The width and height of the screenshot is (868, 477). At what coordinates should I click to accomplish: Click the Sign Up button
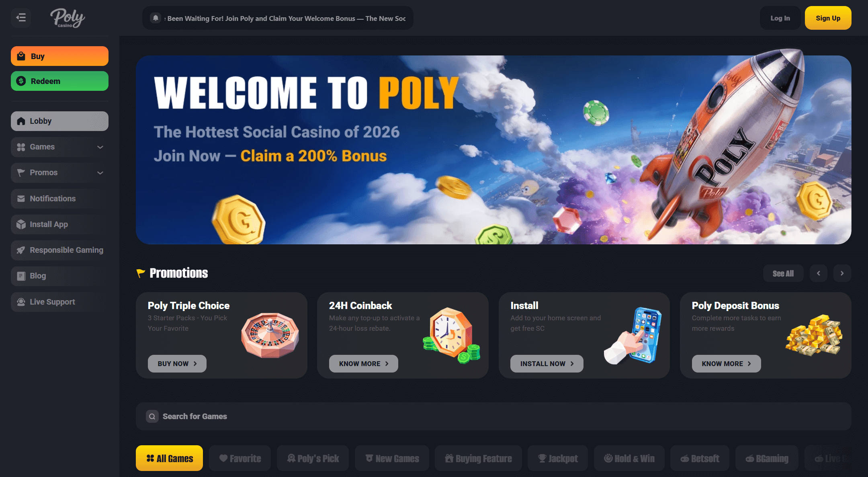pyautogui.click(x=828, y=18)
